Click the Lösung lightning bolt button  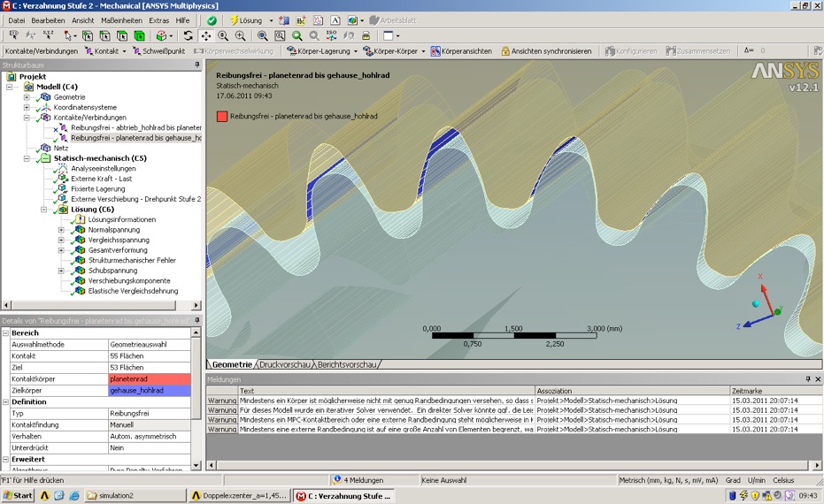coord(246,20)
